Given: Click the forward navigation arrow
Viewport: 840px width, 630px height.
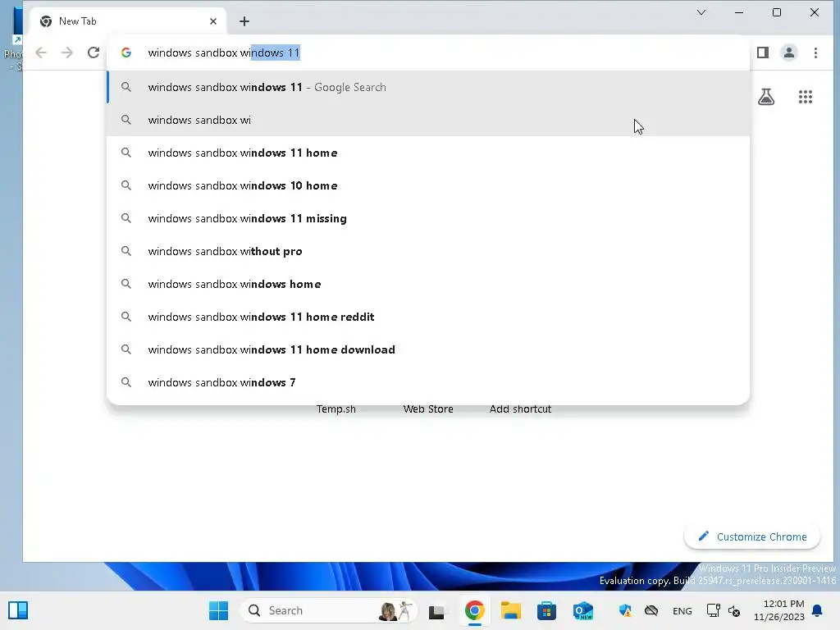Looking at the screenshot, I should click(67, 52).
